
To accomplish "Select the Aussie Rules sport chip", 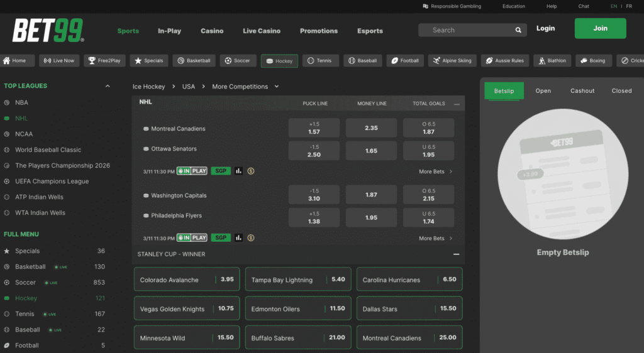I will tap(505, 61).
